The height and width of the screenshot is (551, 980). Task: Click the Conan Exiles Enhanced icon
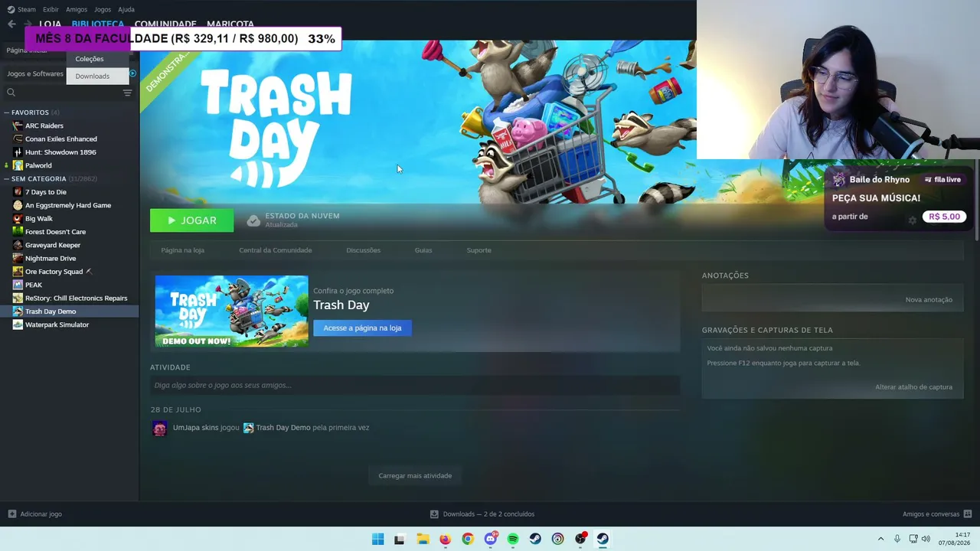pyautogui.click(x=18, y=139)
